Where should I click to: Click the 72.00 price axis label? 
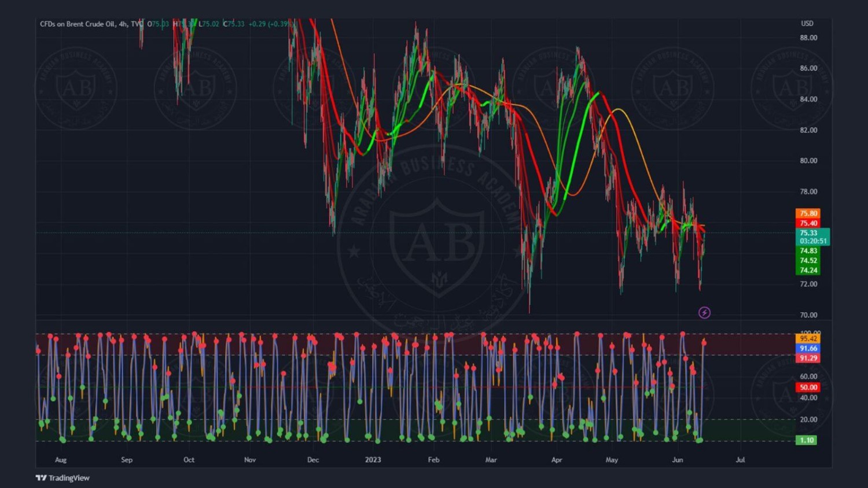808,284
